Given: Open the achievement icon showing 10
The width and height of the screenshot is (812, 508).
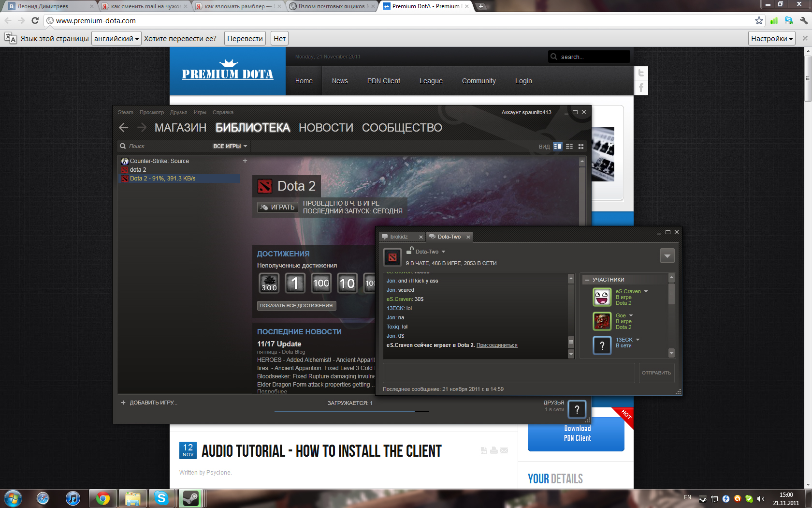Looking at the screenshot, I should point(347,283).
